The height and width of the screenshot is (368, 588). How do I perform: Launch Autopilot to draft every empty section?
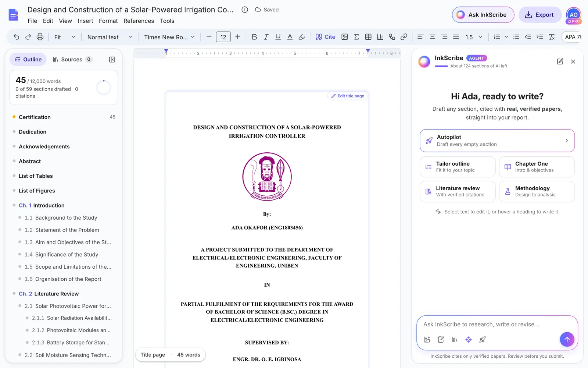click(497, 141)
